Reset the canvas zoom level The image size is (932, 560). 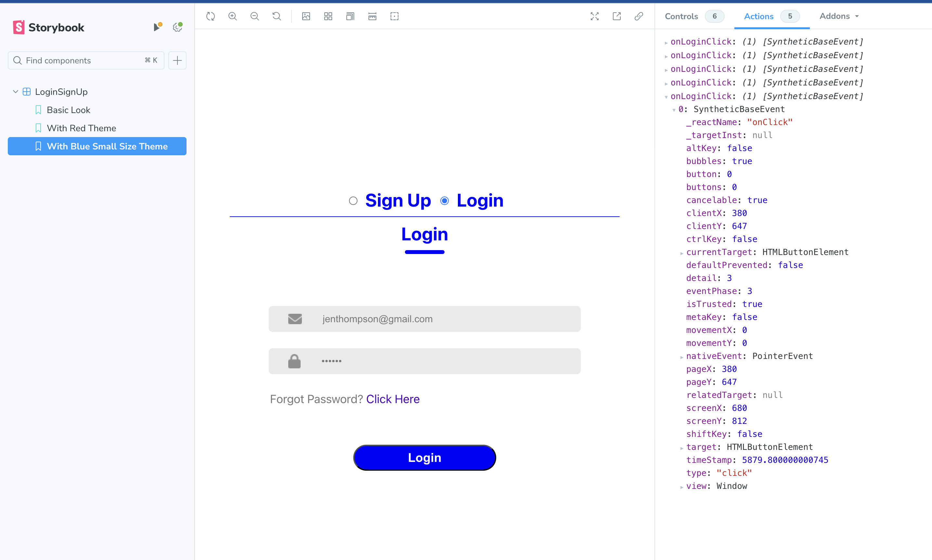coord(277,16)
